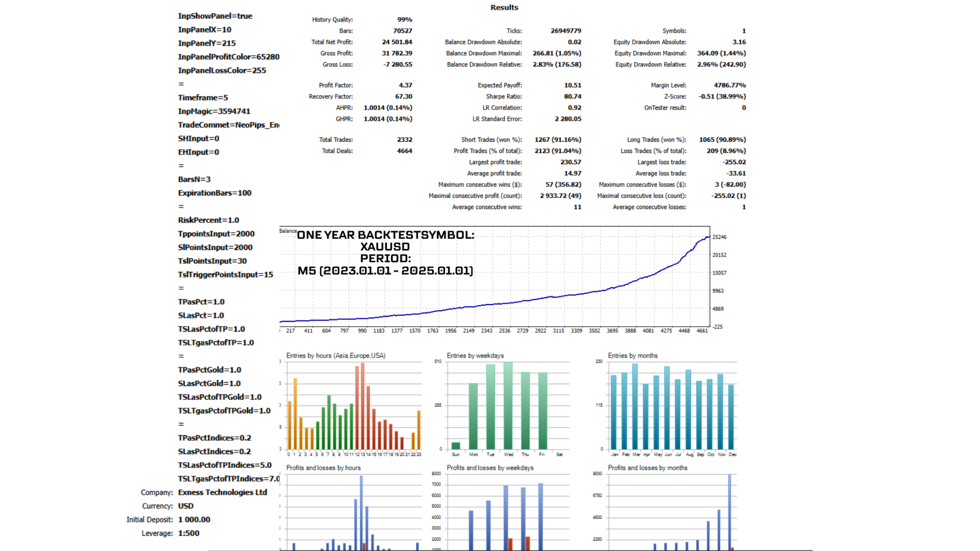Click the Timeframe=5 parameter text

coord(203,98)
